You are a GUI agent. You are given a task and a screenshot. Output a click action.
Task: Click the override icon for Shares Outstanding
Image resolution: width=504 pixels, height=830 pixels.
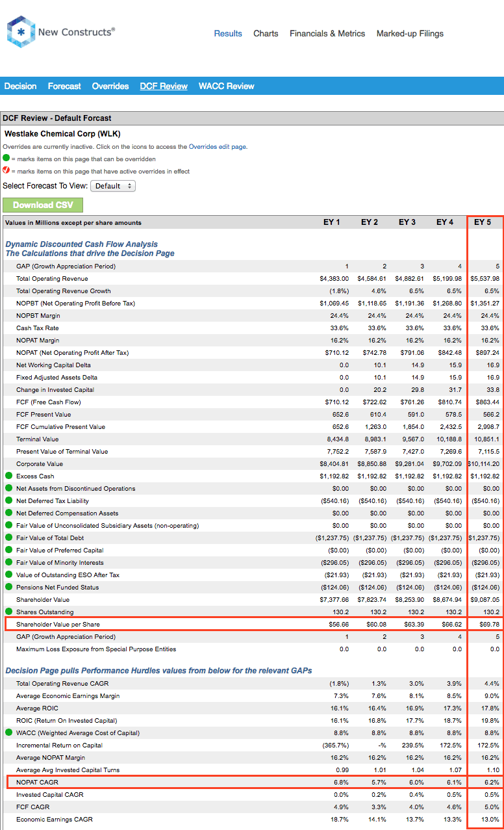coord(9,612)
